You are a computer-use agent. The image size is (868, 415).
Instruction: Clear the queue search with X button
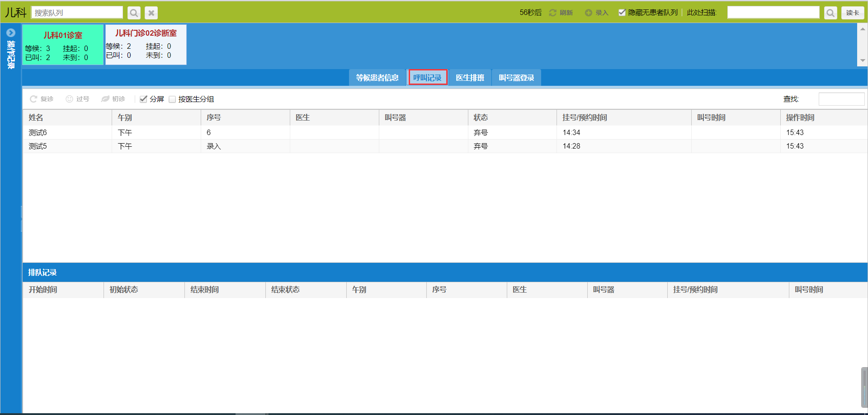151,13
